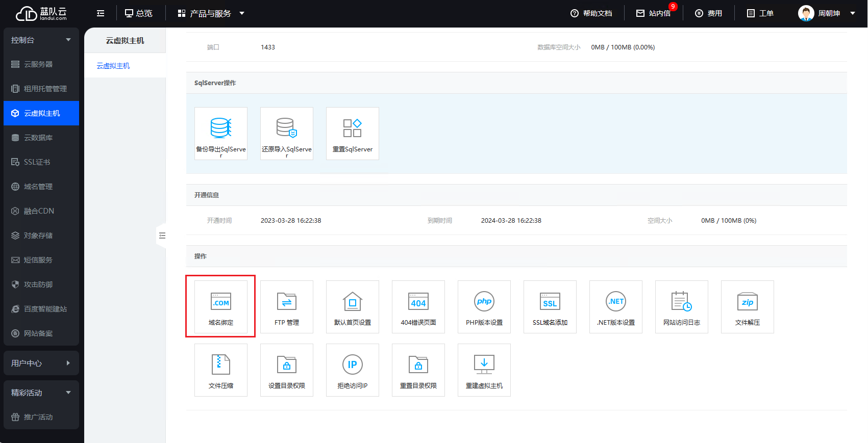This screenshot has height=443, width=868.
Task: Open user account dropdown 周朝坤
Action: 827,13
